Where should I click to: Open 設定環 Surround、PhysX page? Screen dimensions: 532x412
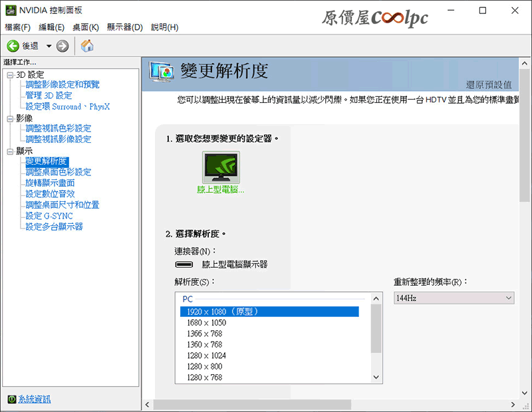click(x=68, y=106)
